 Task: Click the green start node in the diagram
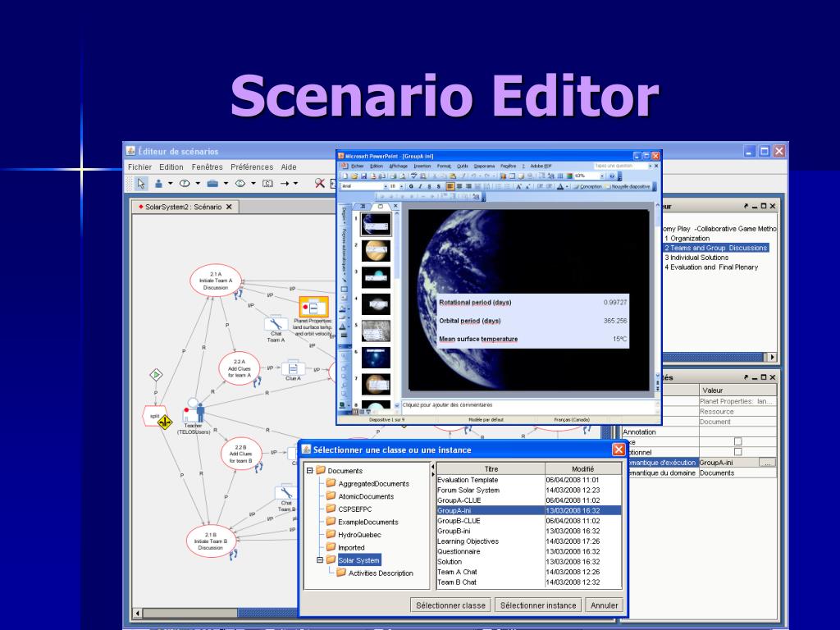(x=156, y=374)
